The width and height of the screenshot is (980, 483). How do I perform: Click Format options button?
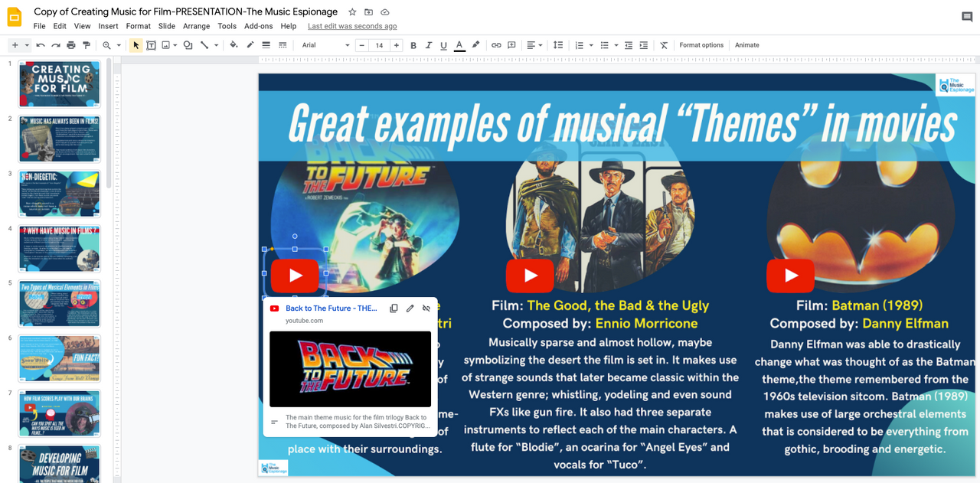pyautogui.click(x=701, y=45)
